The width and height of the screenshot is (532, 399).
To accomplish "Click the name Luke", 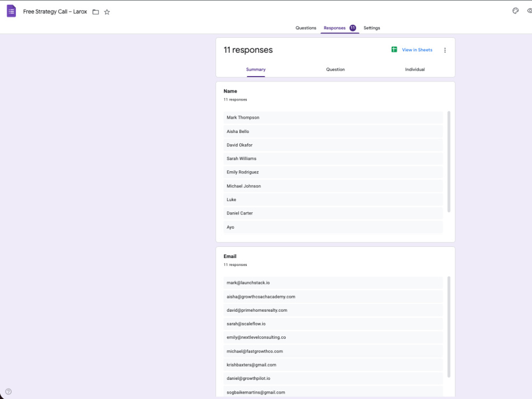I will tap(231, 199).
